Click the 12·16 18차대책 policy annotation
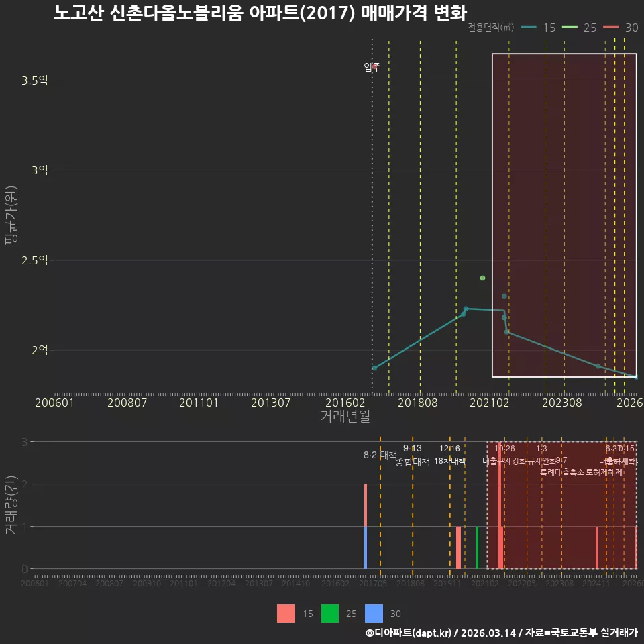Viewport: 644px width, 644px height. click(x=449, y=455)
